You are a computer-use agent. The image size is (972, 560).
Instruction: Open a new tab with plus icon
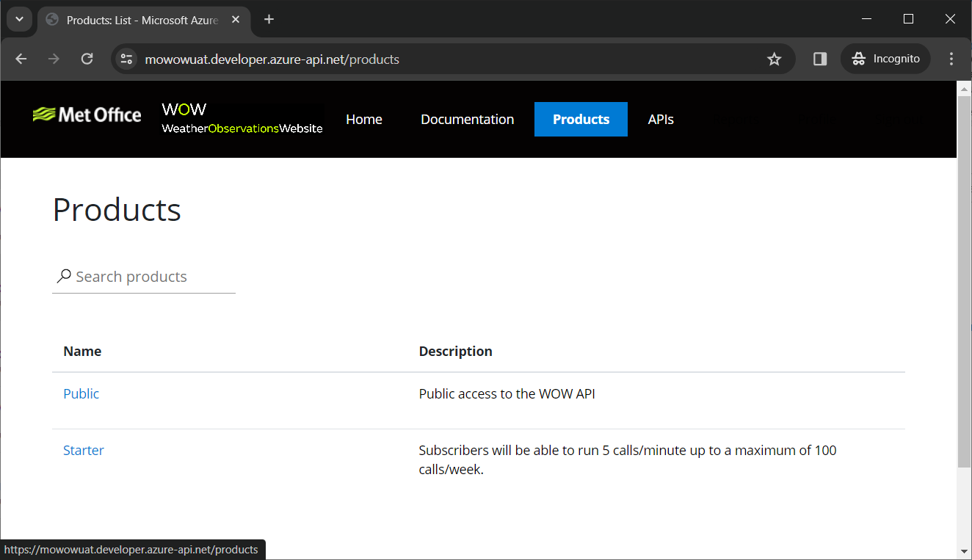(x=269, y=20)
